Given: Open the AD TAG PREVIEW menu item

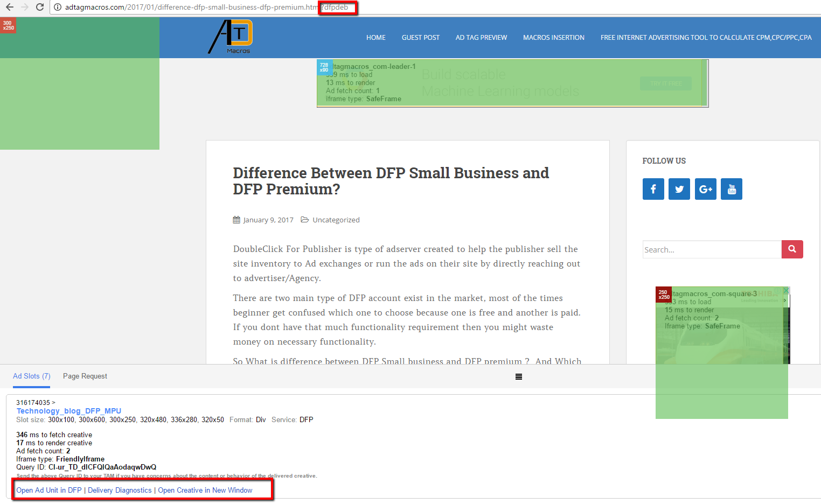Looking at the screenshot, I should click(x=481, y=38).
